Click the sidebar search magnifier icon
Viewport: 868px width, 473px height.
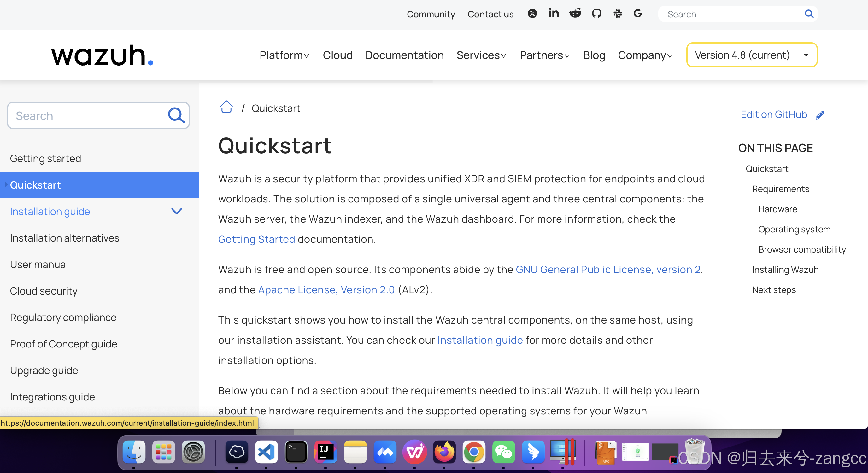[176, 115]
